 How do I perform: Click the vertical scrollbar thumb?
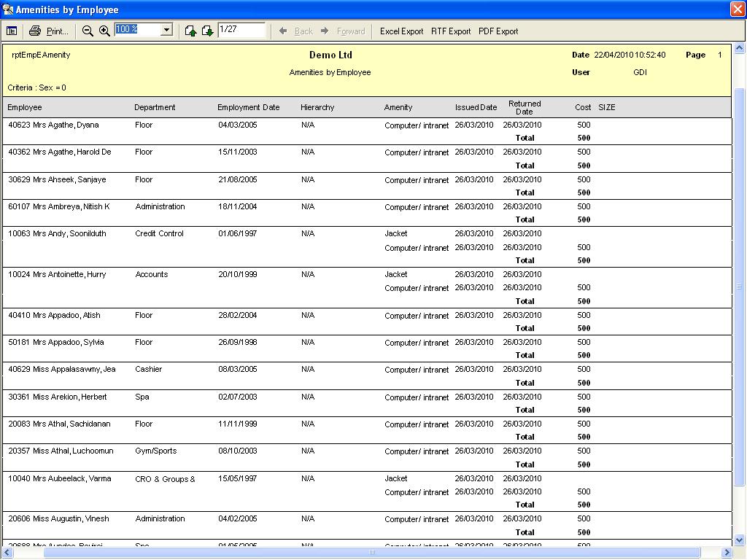coord(740,284)
